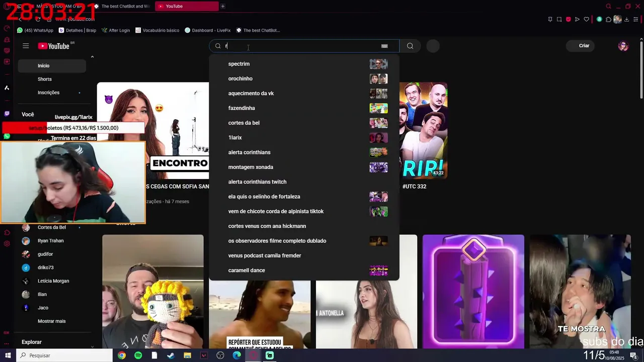Open Letícia Morgan channel
644x362 pixels.
[x=53, y=281]
